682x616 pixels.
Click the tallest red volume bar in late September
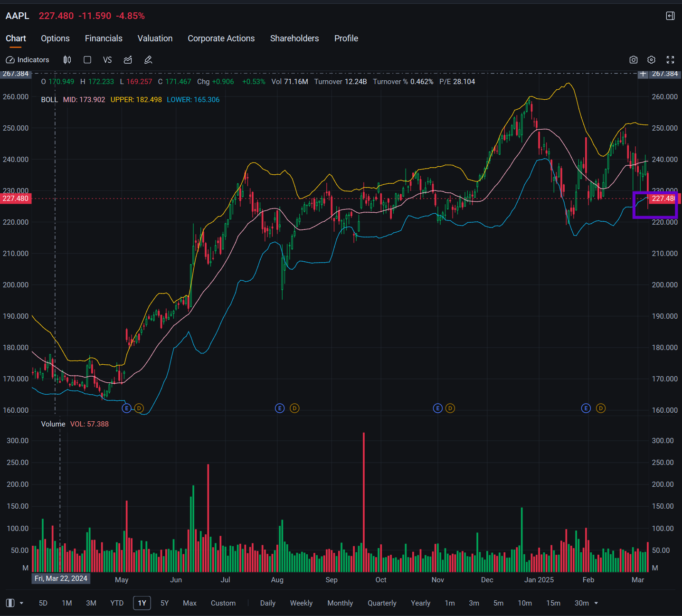tap(364, 502)
